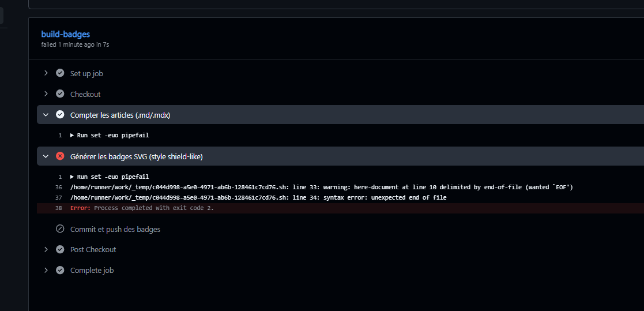644x311 pixels.
Task: Click the failed 1 minute ago status text
Action: [75, 44]
